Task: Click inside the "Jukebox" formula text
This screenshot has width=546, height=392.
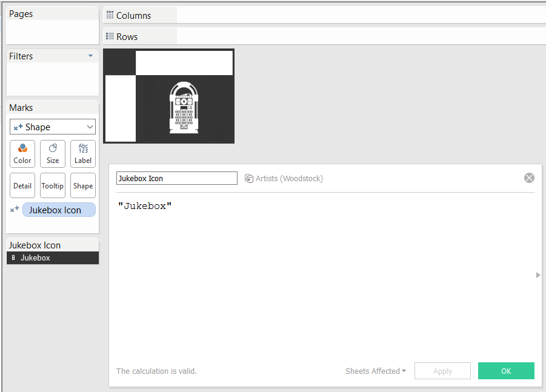Action: (x=145, y=206)
